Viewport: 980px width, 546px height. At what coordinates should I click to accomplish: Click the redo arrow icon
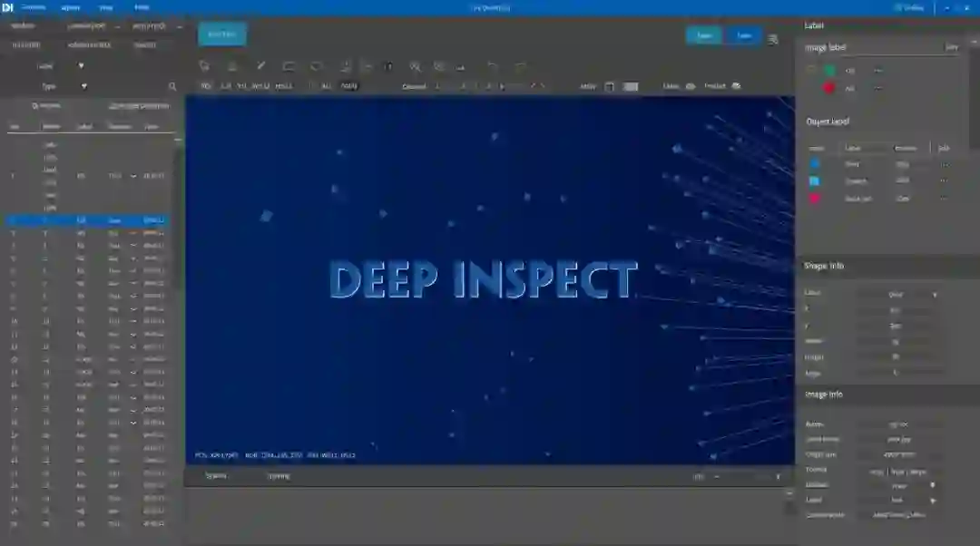pyautogui.click(x=520, y=66)
